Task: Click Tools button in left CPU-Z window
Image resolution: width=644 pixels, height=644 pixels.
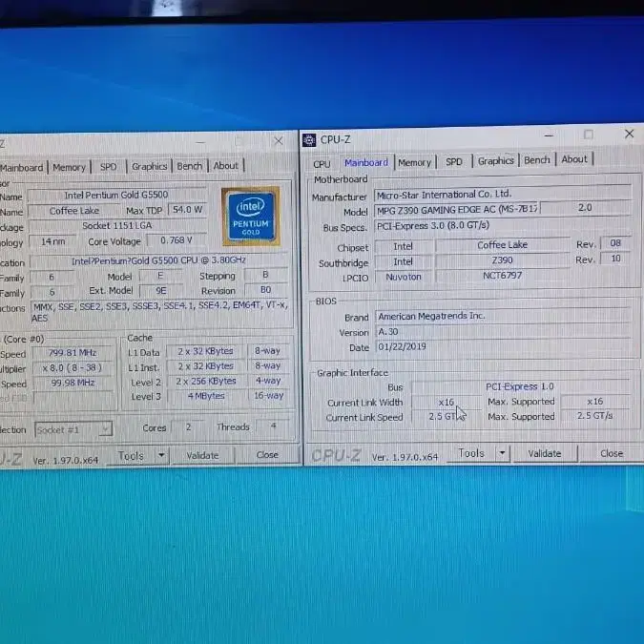Action: [x=131, y=456]
